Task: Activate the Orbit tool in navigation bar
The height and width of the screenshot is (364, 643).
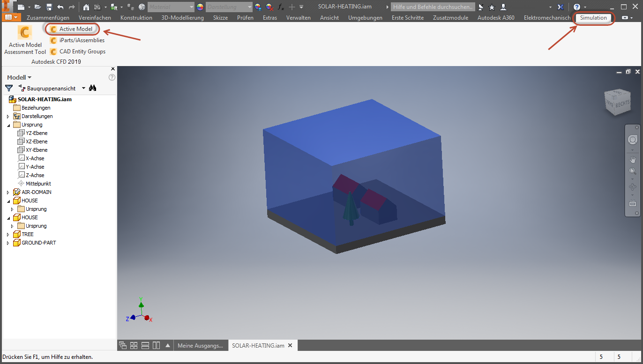Action: [633, 187]
